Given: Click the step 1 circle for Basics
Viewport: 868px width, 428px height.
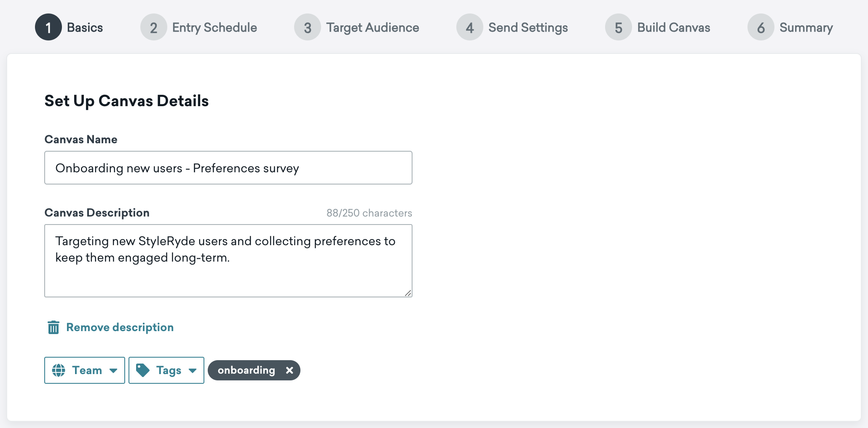Looking at the screenshot, I should (x=48, y=27).
